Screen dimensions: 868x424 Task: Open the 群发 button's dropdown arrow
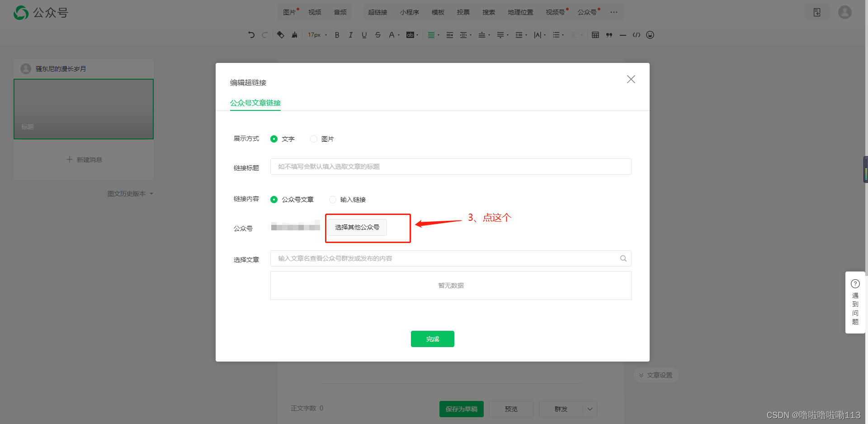589,409
